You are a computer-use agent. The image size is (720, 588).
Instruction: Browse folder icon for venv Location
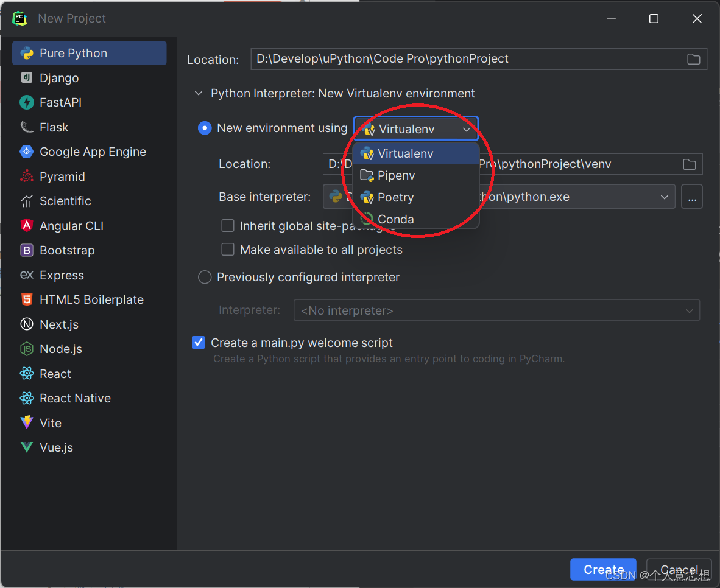(x=689, y=164)
